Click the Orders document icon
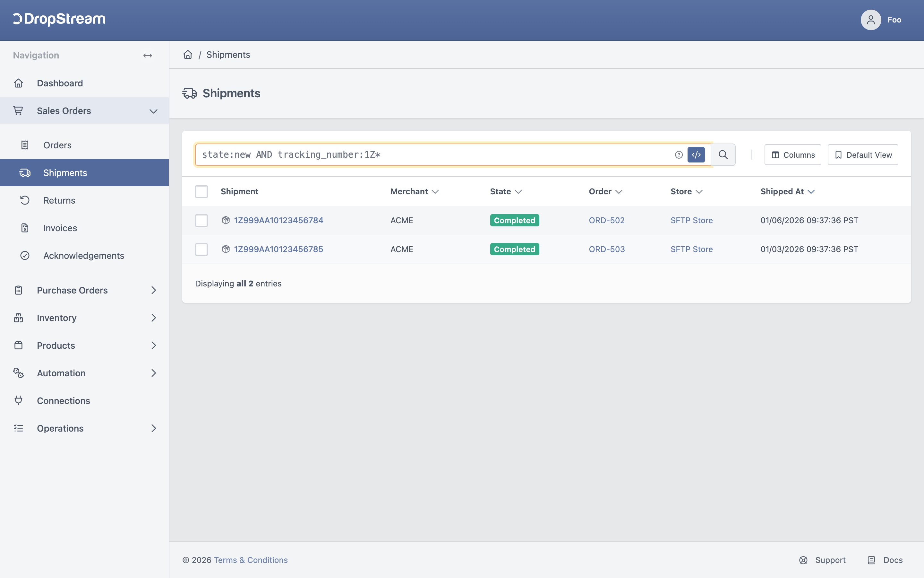Viewport: 924px width, 578px height. [x=25, y=145]
